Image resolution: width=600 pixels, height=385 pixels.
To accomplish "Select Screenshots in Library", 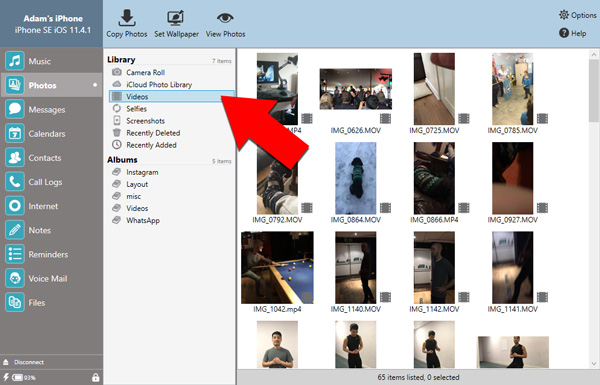I will 171,121.
